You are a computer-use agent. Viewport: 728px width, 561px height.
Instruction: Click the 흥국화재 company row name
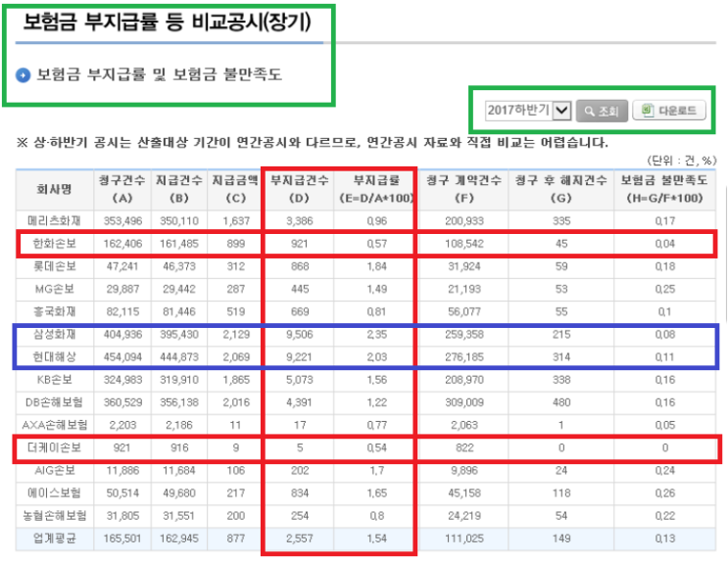54,311
